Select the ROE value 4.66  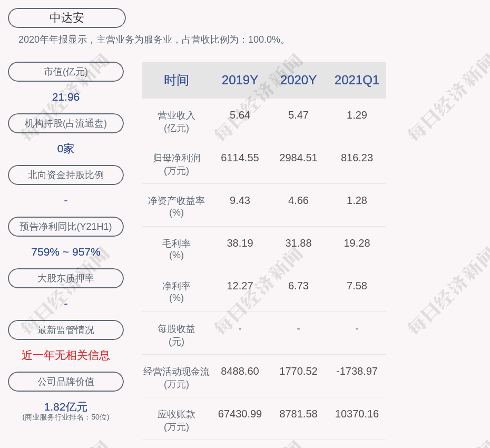click(298, 200)
